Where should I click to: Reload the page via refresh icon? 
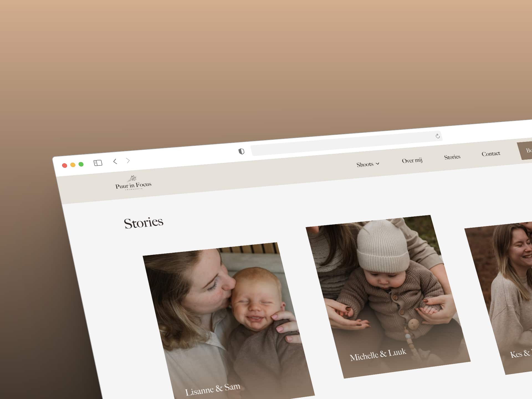pyautogui.click(x=438, y=136)
